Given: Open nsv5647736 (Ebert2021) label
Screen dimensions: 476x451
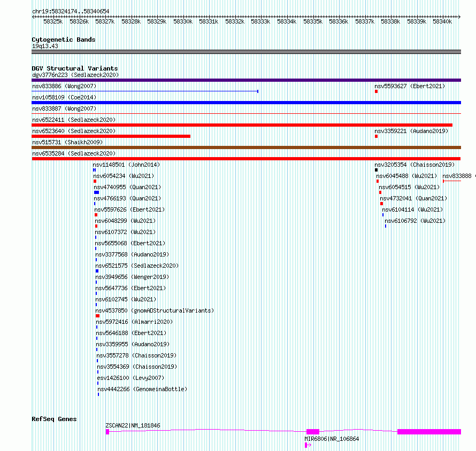Looking at the screenshot, I should click(131, 288).
